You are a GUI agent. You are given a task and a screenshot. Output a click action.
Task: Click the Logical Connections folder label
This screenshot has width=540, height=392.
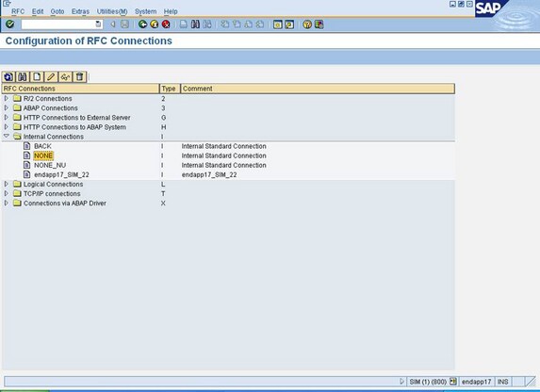pyautogui.click(x=53, y=184)
